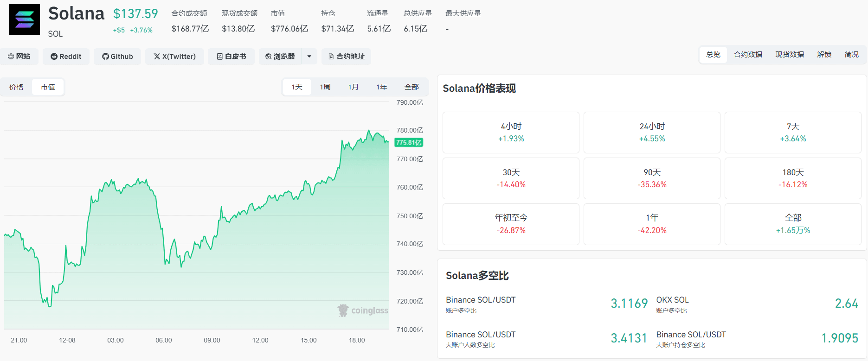This screenshot has height=361, width=868.
Task: Expand the 浏览器 dropdown arrow
Action: pyautogui.click(x=309, y=57)
